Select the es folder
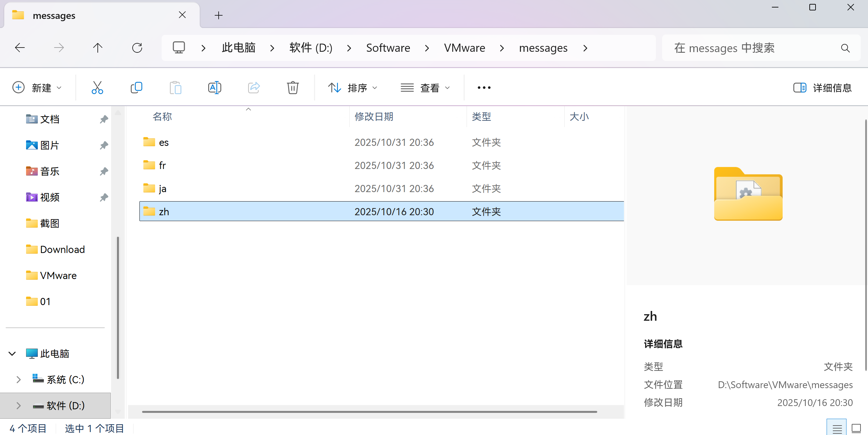This screenshot has width=868, height=435. [164, 142]
